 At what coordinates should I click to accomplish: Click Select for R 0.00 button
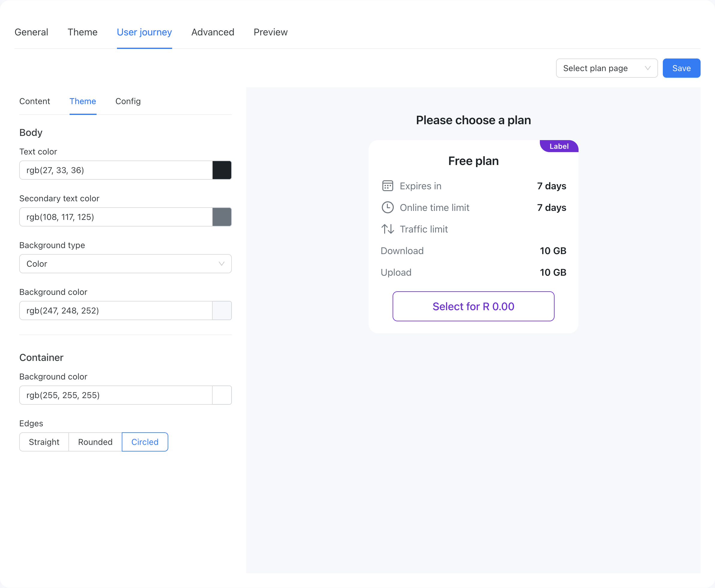473,306
